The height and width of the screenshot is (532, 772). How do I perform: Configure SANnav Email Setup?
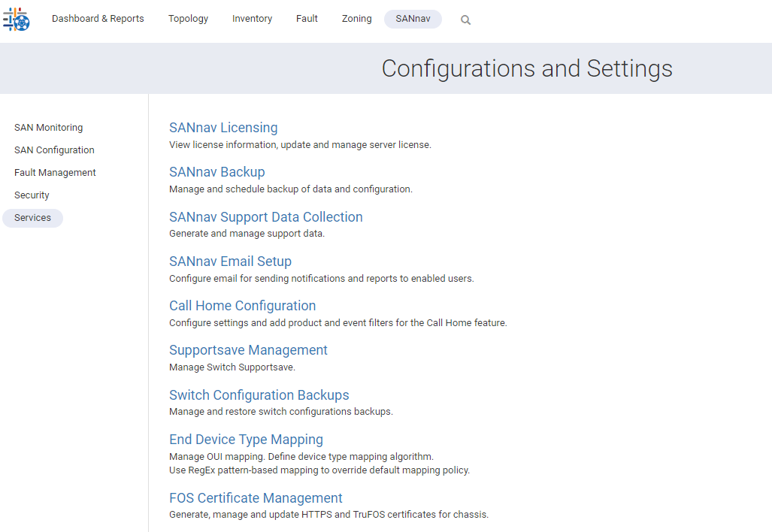(x=230, y=261)
